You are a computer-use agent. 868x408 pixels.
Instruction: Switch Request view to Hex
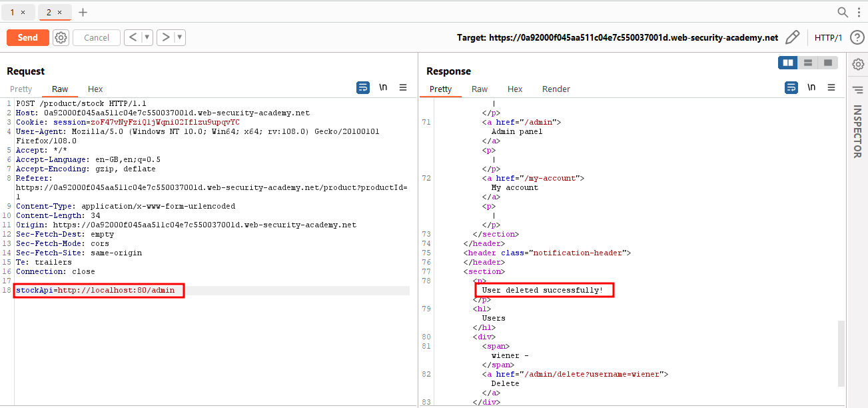click(95, 89)
